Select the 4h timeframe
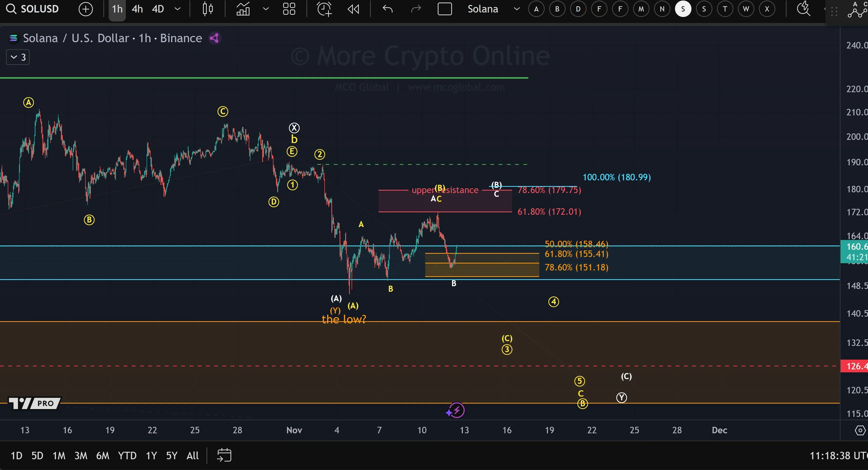Viewport: 868px width, 470px height. (x=137, y=9)
